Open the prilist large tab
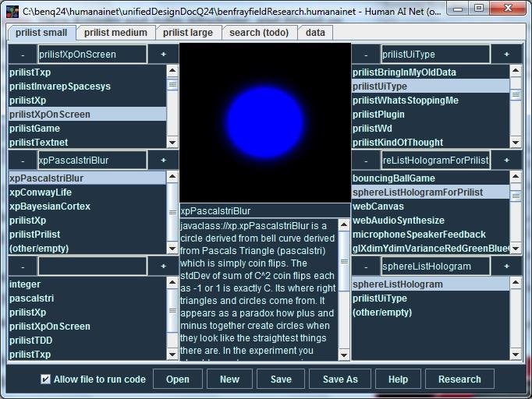Image resolution: width=532 pixels, height=399 pixels. [188, 33]
